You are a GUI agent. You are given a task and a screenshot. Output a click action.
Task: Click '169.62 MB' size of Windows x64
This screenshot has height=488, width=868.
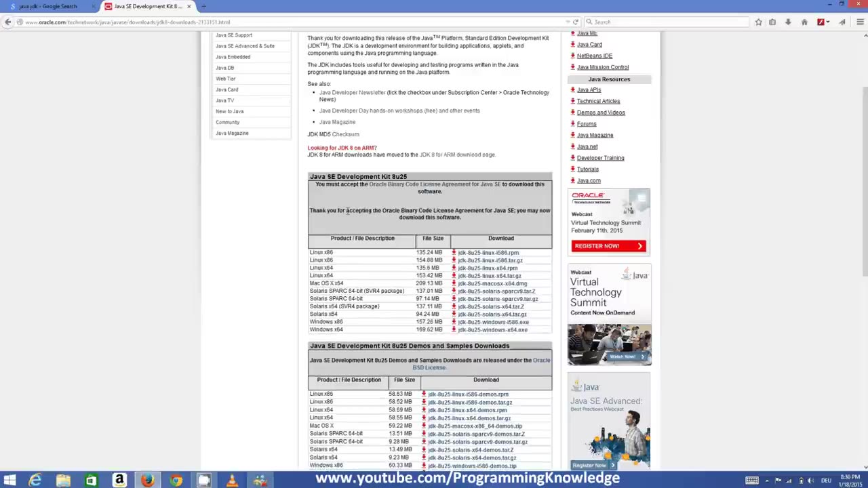(x=429, y=329)
